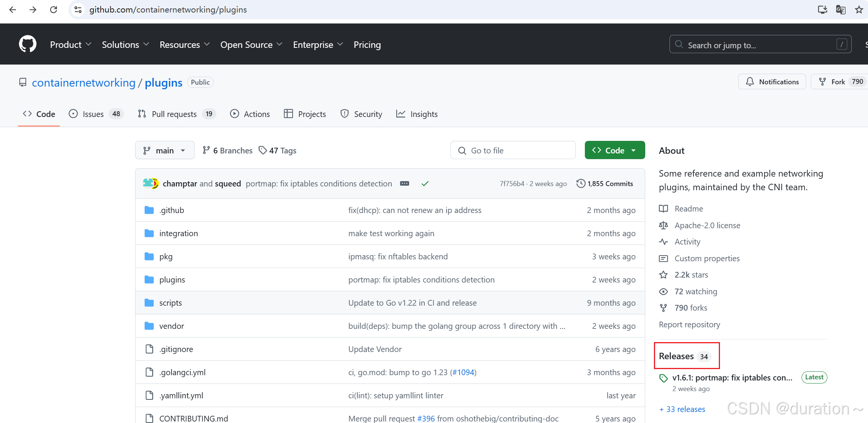Image resolution: width=868 pixels, height=423 pixels.
Task: View Apache-2.0 license via scales icon
Action: 663,225
